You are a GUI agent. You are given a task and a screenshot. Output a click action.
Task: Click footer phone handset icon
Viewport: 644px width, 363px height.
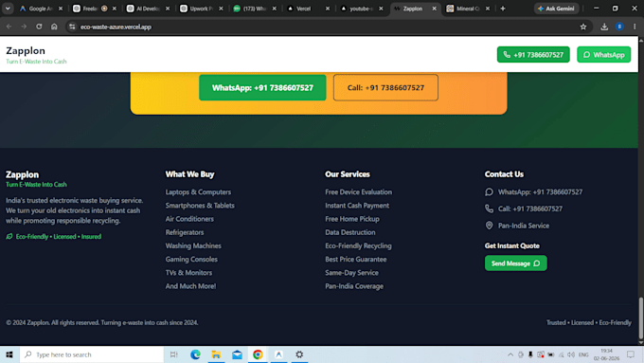click(x=490, y=209)
